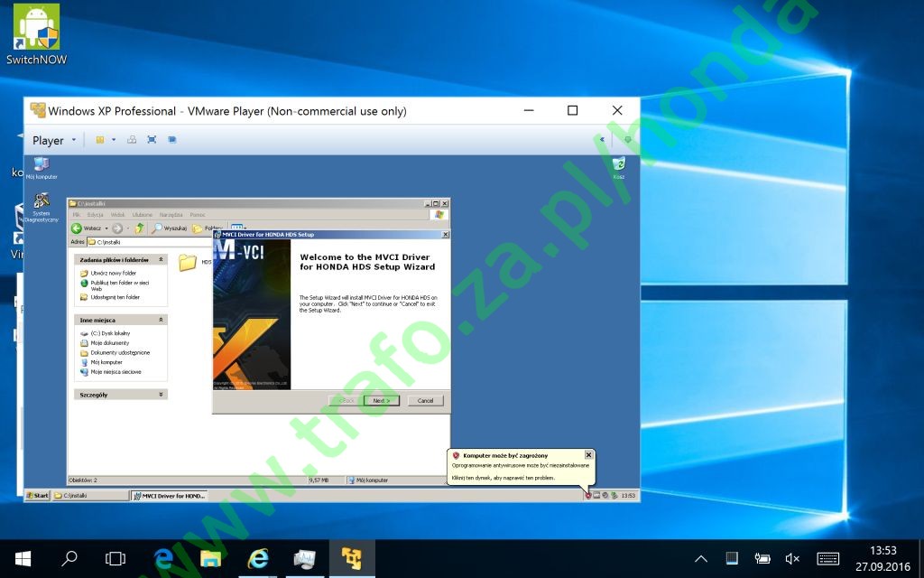
Task: Click the red security shield tray icon in XP
Action: point(588,496)
